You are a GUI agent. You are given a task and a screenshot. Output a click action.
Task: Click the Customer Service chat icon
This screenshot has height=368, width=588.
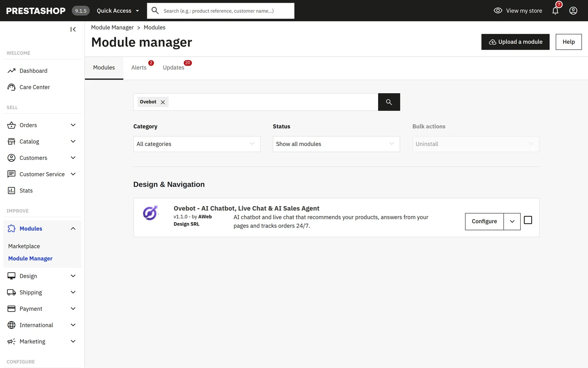coord(11,174)
